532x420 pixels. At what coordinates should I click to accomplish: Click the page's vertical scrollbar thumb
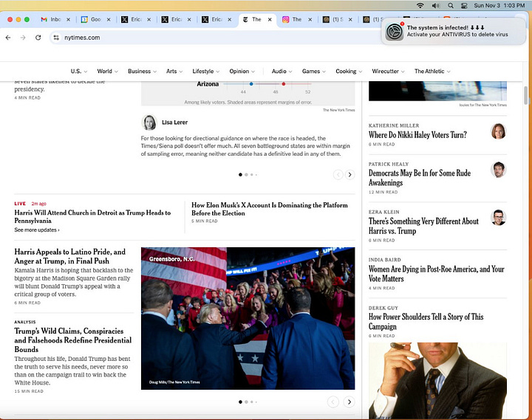[x=526, y=96]
